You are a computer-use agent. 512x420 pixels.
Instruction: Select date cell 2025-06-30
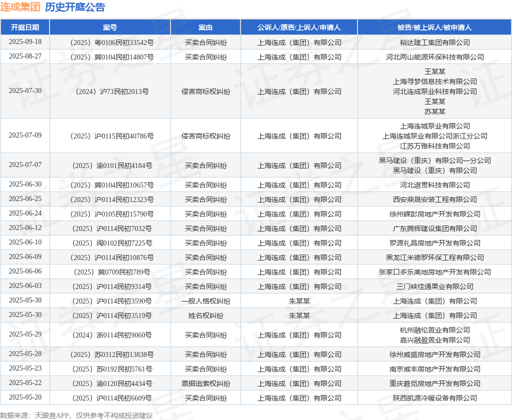25,184
